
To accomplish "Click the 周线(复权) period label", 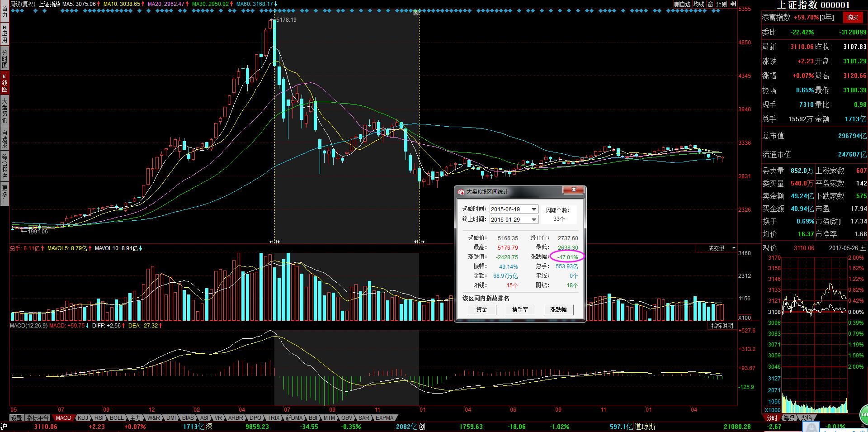I will pos(23,4).
